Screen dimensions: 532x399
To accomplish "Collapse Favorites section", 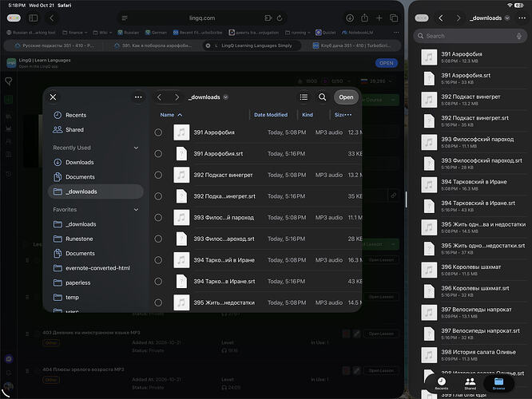I will click(136, 210).
